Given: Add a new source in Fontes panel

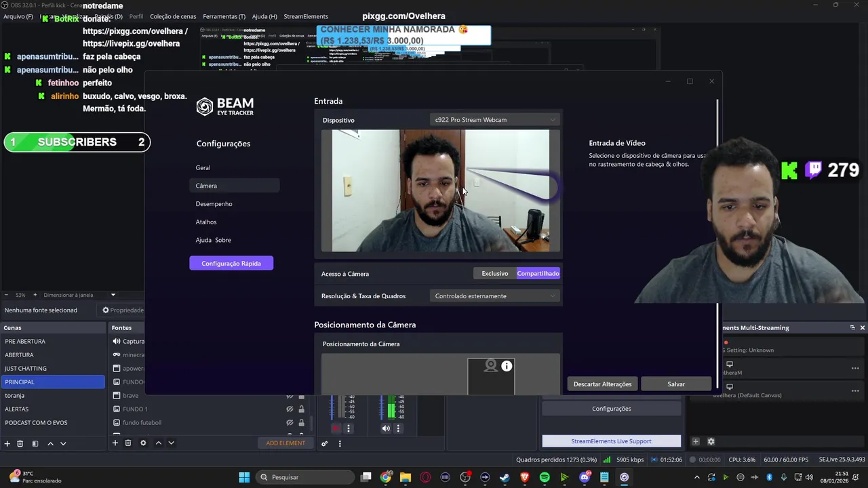Looking at the screenshot, I should pos(115,443).
